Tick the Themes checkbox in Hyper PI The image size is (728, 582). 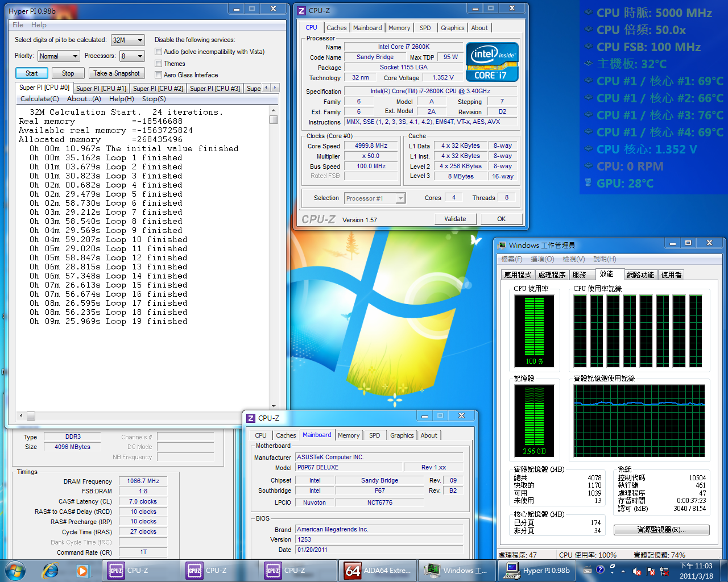tap(159, 64)
